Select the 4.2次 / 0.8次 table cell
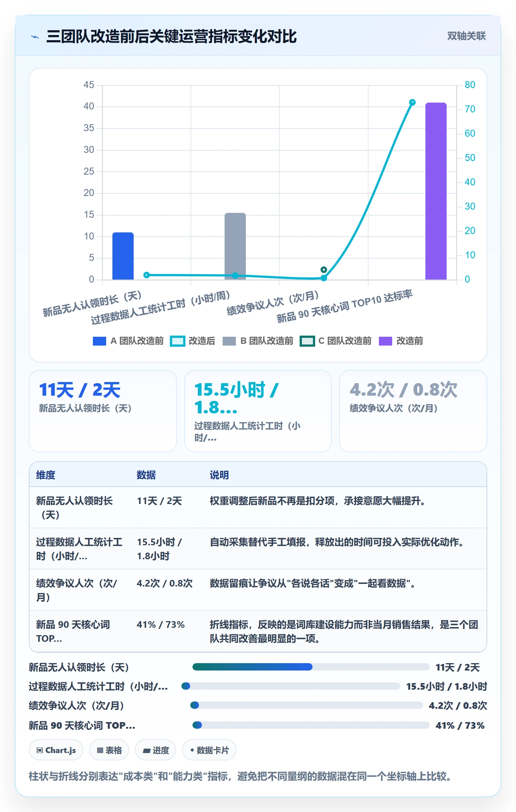 [165, 583]
